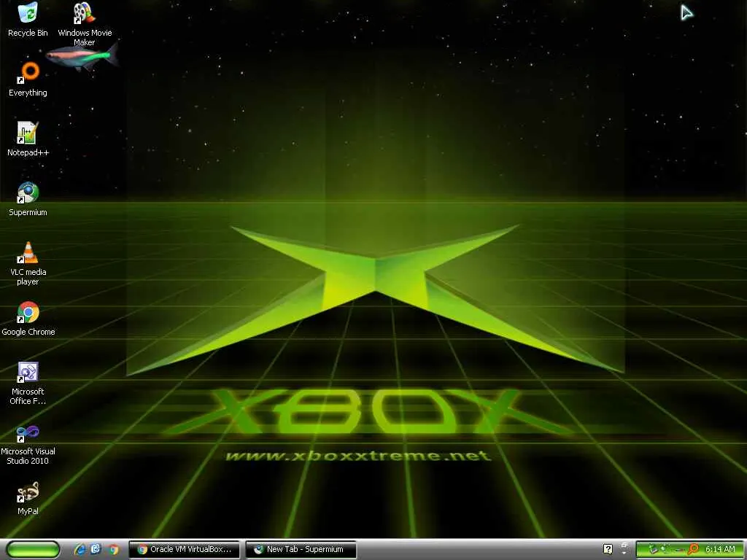
Task: Launch Chrome from the Quick Launch bar
Action: pyautogui.click(x=113, y=549)
